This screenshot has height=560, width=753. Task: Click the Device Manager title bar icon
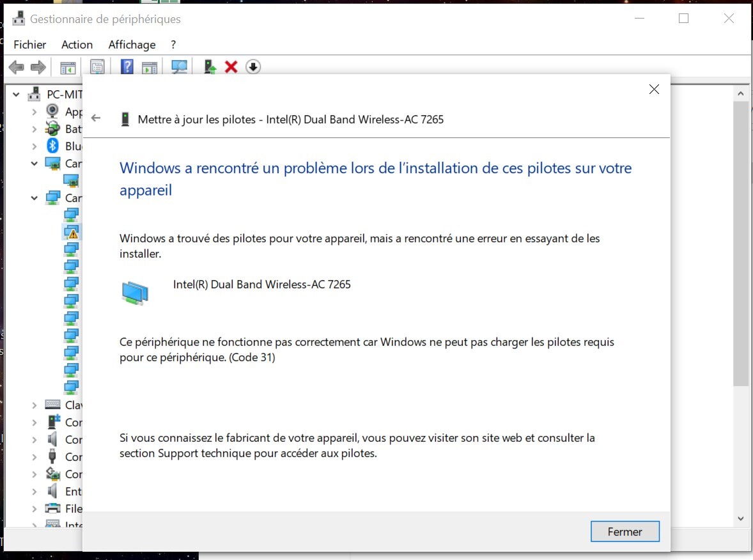(x=19, y=19)
